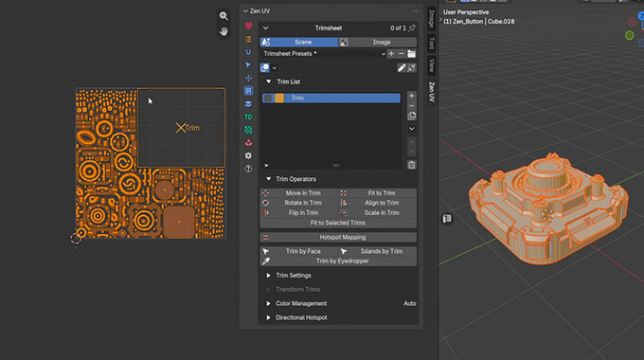Viewport: 644px width, 360px height.
Task: Toggle the blue trim display overlay button
Action: tap(265, 68)
